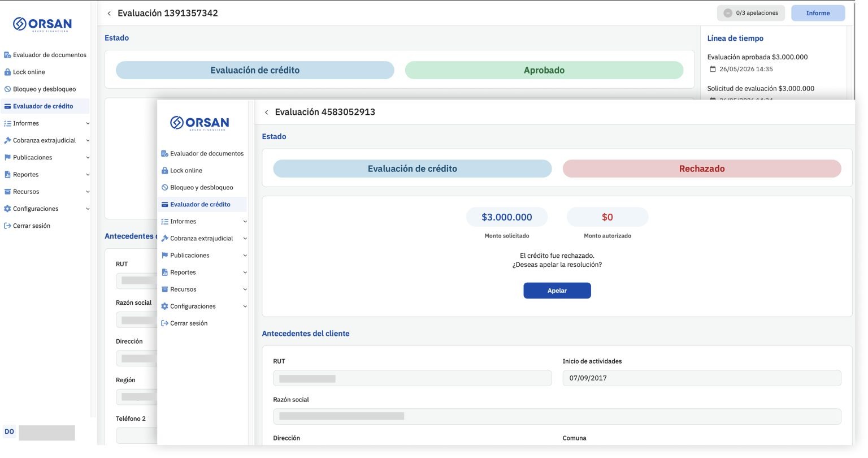
Task: Click ORSAN logo in back window sidebar
Action: 42,24
